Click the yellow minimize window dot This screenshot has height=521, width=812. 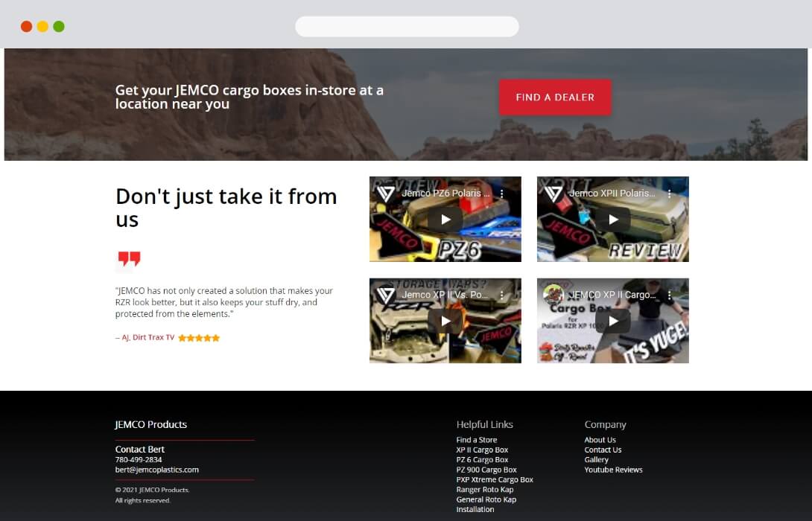[42, 26]
